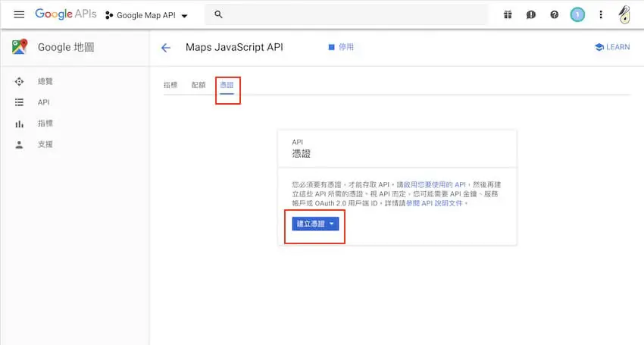This screenshot has width=644, height=345.
Task: Open the 啟用您要使用的 API link
Action: click(436, 184)
